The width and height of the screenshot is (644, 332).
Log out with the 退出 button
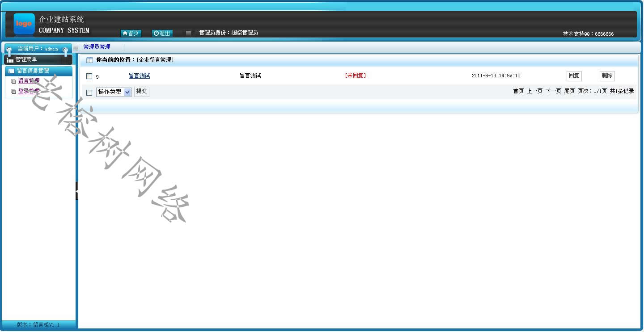(x=162, y=34)
